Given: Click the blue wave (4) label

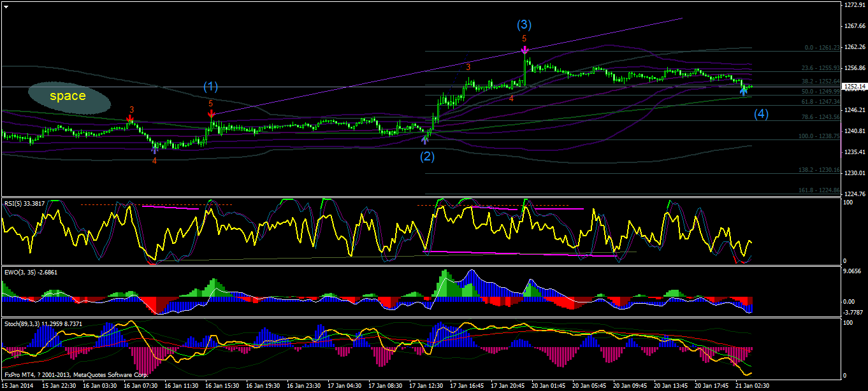Looking at the screenshot, I should coord(762,114).
